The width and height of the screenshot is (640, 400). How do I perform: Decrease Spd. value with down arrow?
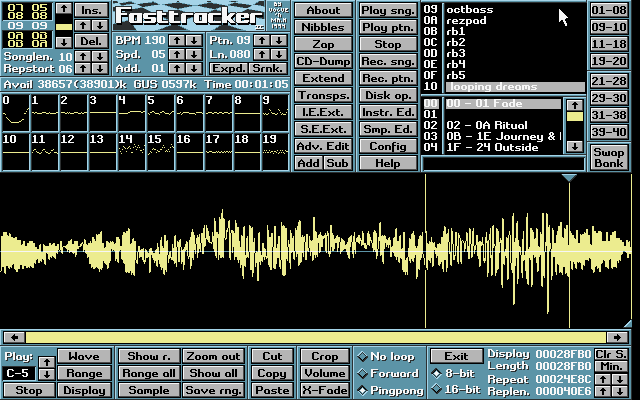(x=194, y=54)
